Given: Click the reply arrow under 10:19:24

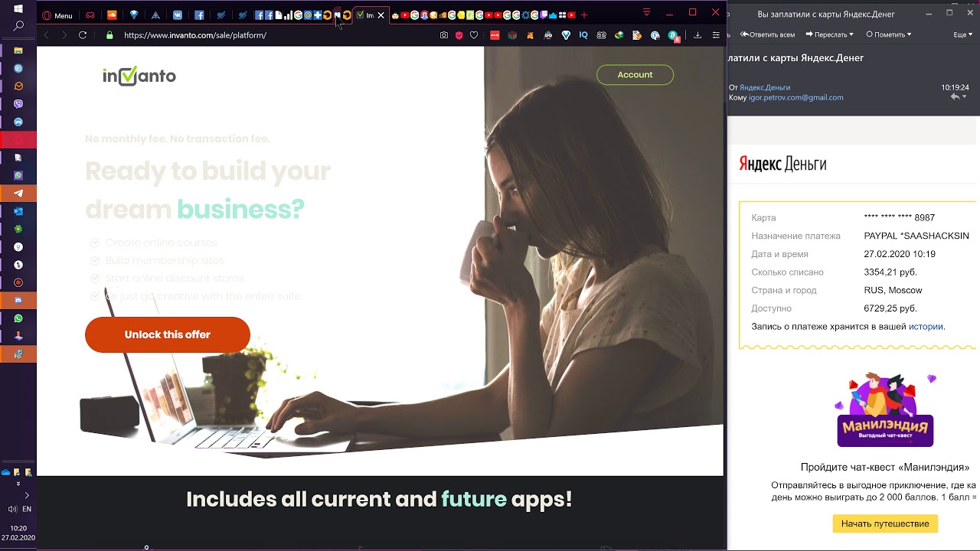Looking at the screenshot, I should [x=955, y=97].
